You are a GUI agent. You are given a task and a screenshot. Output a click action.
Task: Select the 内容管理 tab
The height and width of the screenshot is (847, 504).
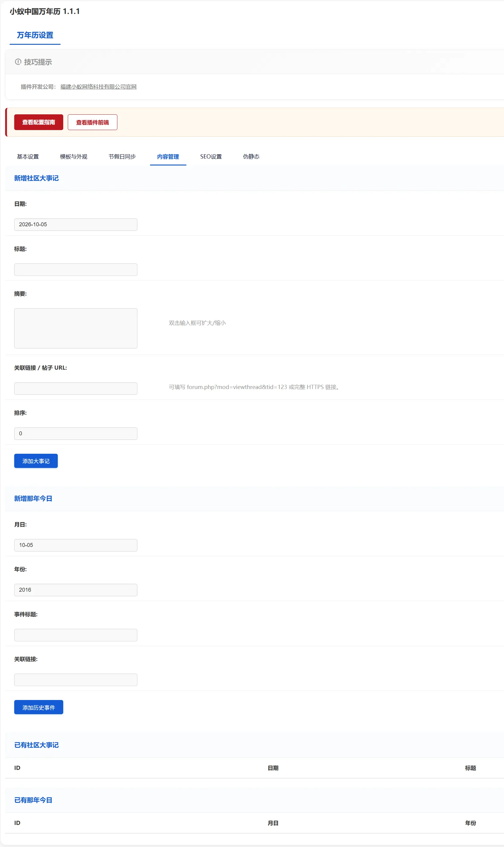[x=168, y=157]
